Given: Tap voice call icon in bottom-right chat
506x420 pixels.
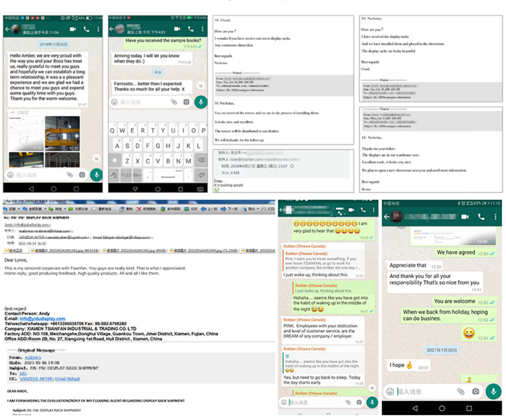Looking at the screenshot, I should click(x=480, y=217).
